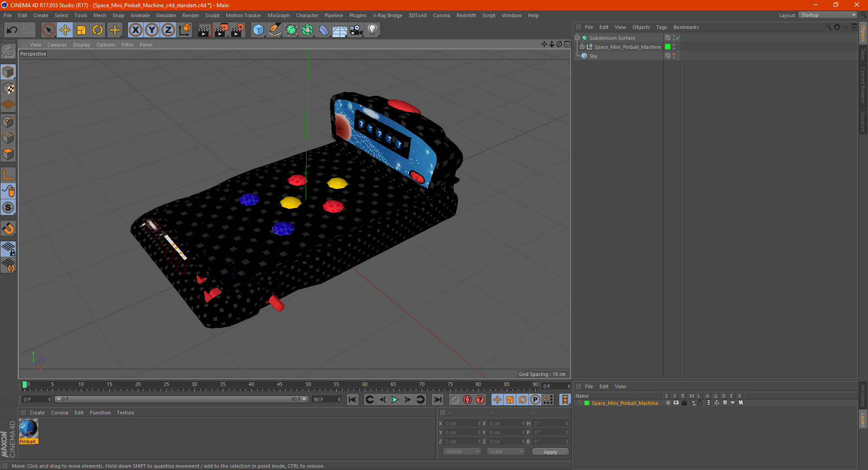The image size is (868, 470).
Task: Toggle Subdivision Surface enable checkmark
Action: pyautogui.click(x=678, y=38)
